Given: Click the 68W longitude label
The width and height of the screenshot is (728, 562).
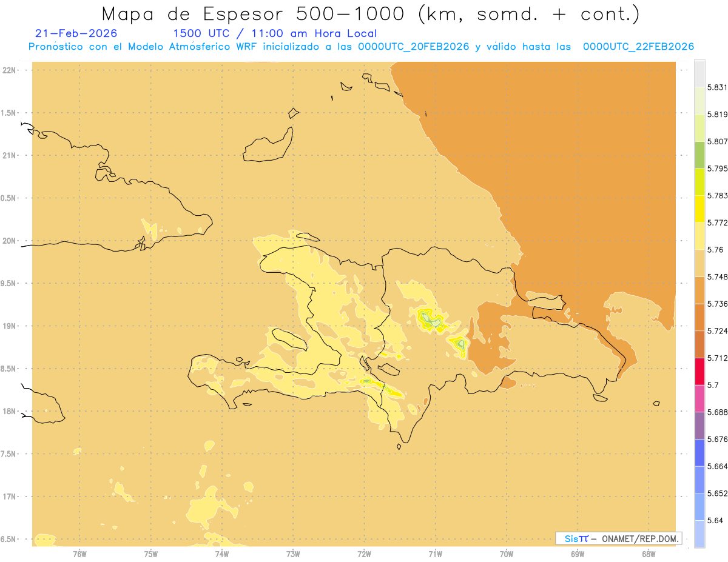Looking at the screenshot, I should [649, 554].
